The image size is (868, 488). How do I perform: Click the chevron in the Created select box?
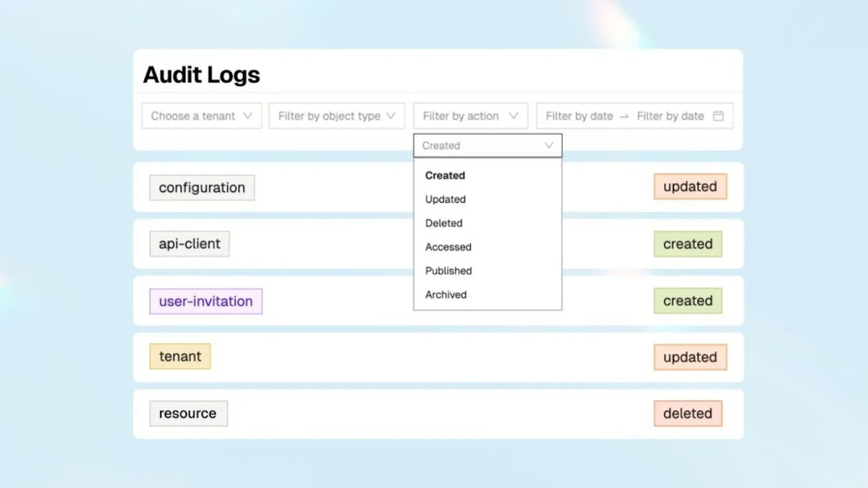coord(549,146)
